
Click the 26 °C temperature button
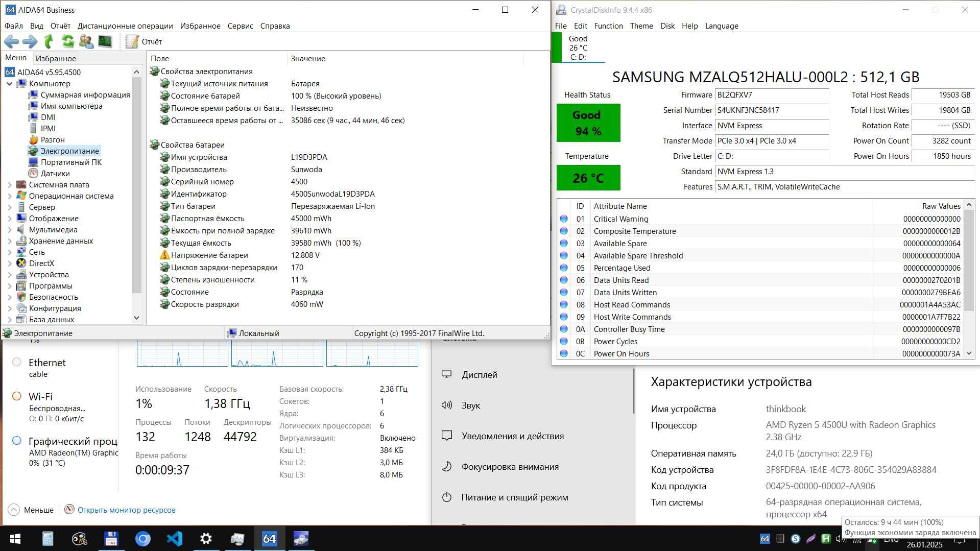pos(588,178)
